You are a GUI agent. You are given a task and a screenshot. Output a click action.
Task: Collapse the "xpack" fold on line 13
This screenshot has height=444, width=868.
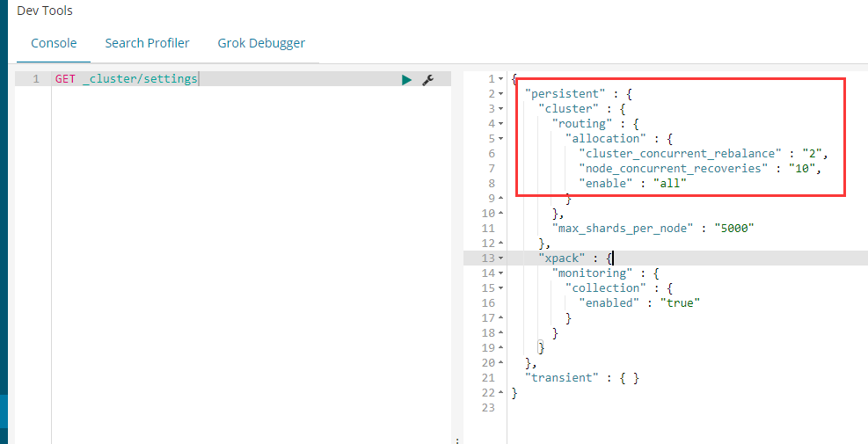pyautogui.click(x=501, y=258)
